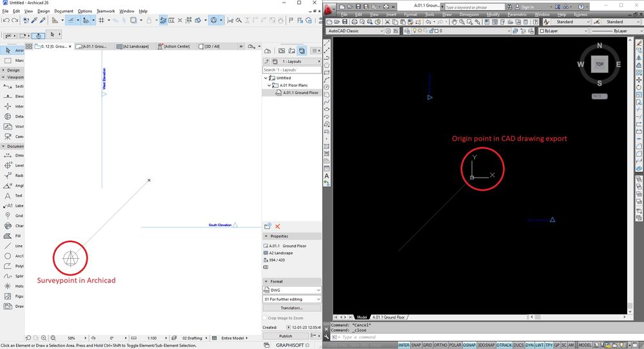Select the Hotspot tool in Archicad toolbox
The height and width of the screenshot is (349, 644).
coord(12,287)
